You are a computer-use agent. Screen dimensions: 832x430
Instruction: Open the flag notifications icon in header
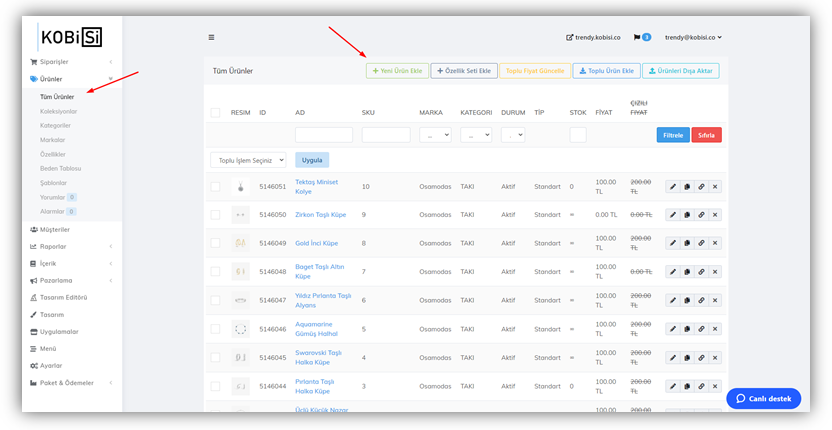(638, 37)
